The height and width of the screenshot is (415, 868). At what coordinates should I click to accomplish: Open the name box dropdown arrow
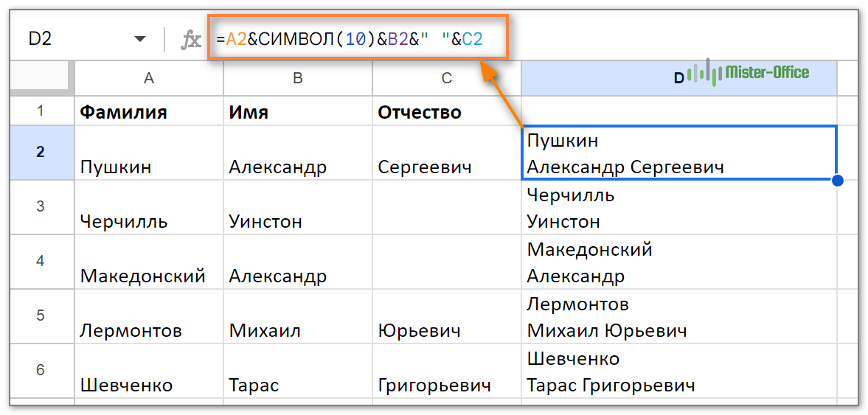[140, 39]
